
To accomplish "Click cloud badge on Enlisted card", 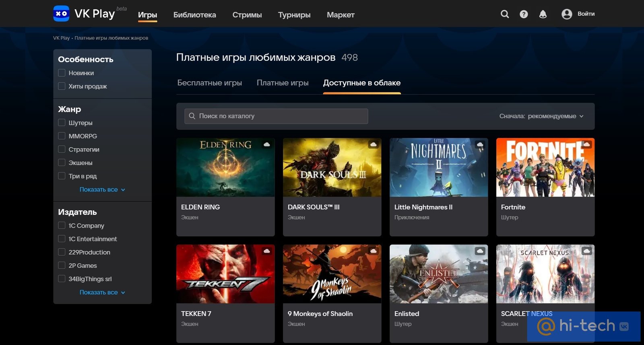I will pos(480,251).
